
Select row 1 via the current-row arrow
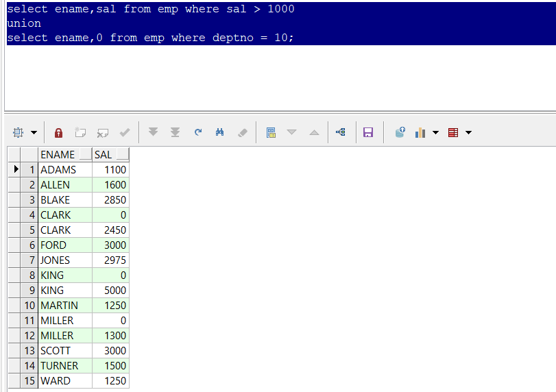coord(14,169)
